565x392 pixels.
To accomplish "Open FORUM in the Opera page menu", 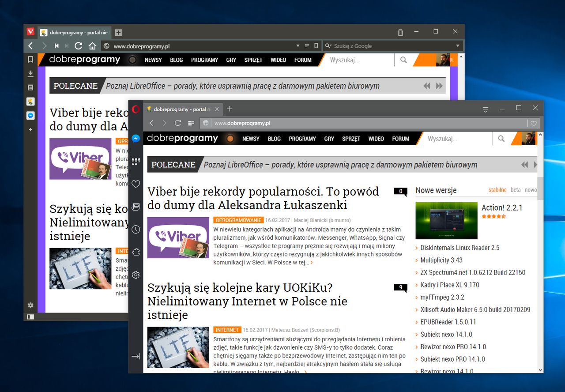I will click(x=401, y=139).
